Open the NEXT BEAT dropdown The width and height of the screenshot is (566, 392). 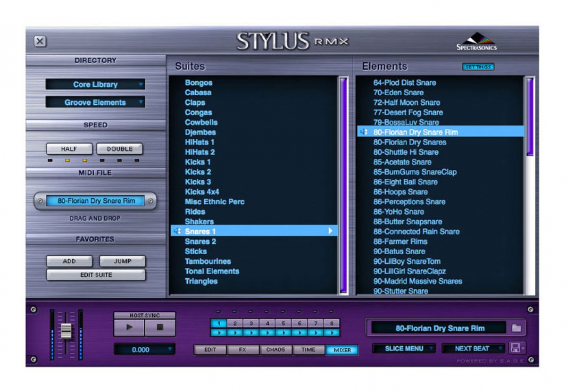point(474,349)
